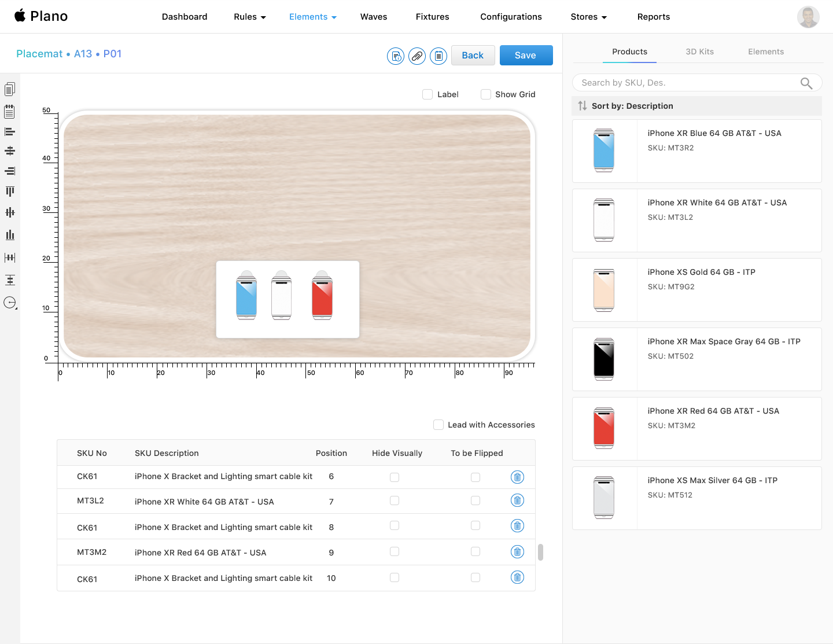Delete the MT3L2 row at position 7

[x=518, y=500]
